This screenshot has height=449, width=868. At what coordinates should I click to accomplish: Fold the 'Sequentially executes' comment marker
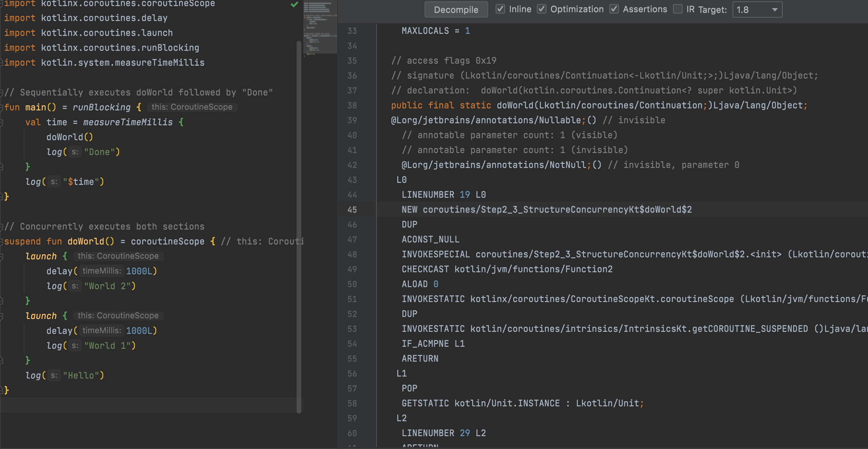[2, 92]
